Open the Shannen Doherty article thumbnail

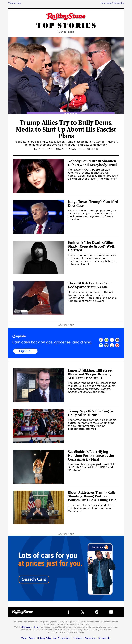[x=38, y=176]
